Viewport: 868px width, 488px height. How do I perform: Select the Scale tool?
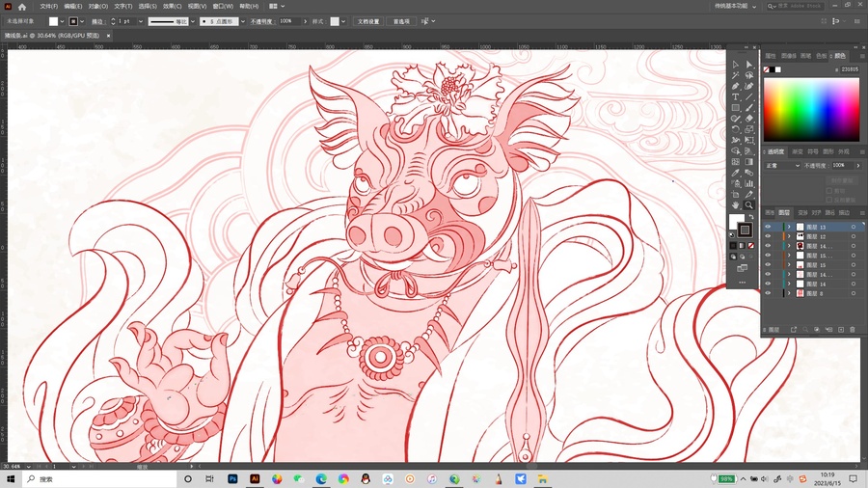click(749, 129)
